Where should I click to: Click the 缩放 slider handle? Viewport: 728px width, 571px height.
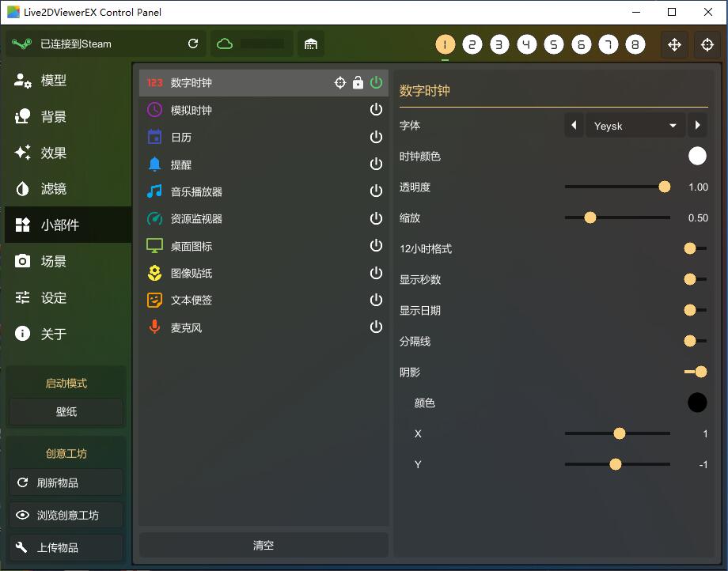click(590, 217)
